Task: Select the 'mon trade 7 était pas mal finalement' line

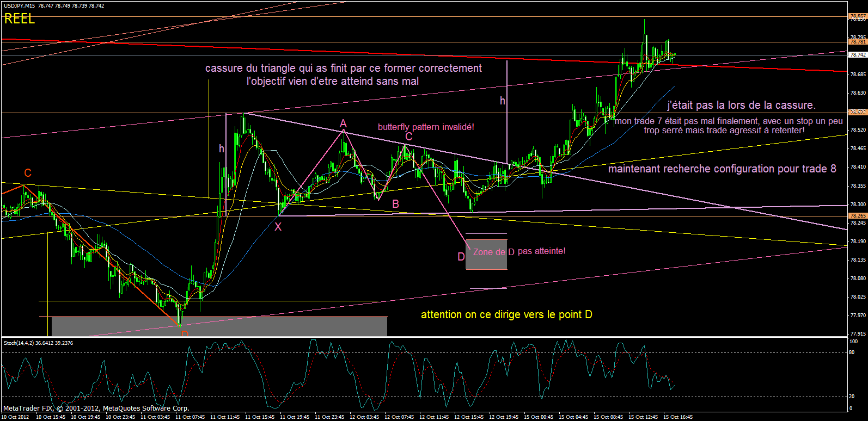Action: pyautogui.click(x=729, y=121)
